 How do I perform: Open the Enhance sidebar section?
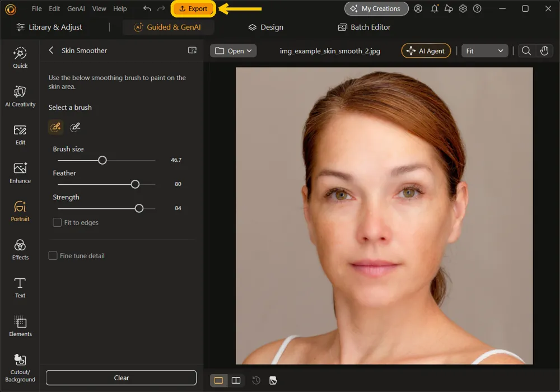pos(20,173)
